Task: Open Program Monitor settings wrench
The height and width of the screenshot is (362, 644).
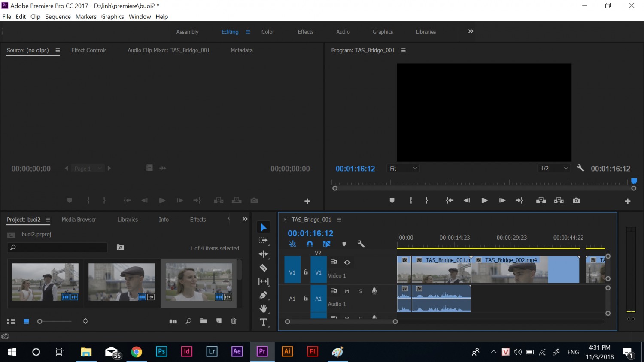Action: click(x=580, y=168)
